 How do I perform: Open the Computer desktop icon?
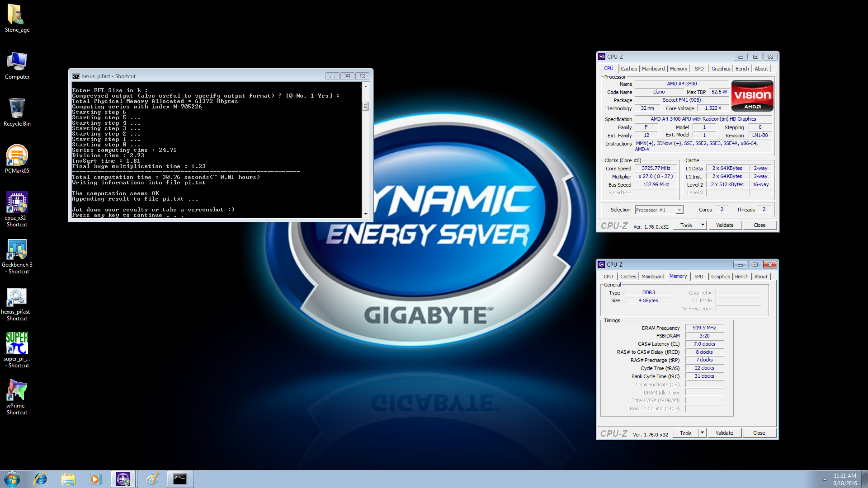[17, 66]
